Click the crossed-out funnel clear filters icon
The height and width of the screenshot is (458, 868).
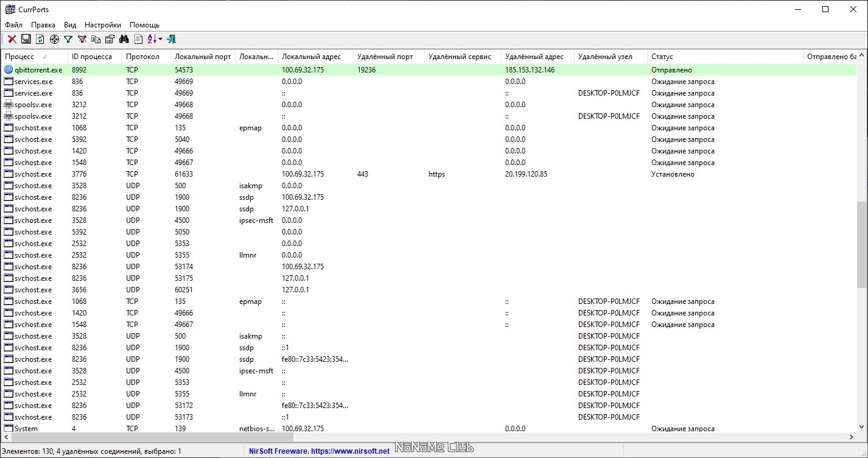[82, 39]
